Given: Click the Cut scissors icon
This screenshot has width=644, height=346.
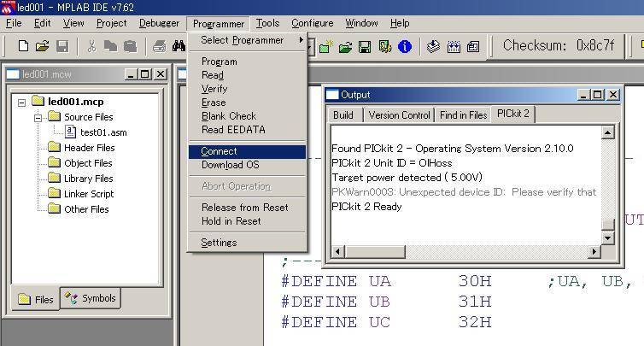Looking at the screenshot, I should (x=91, y=46).
